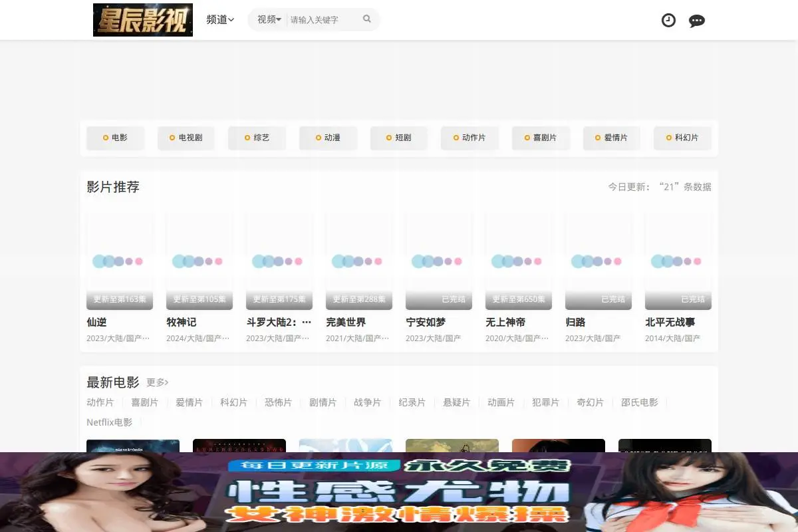Open the 动漫 category button

click(x=328, y=138)
